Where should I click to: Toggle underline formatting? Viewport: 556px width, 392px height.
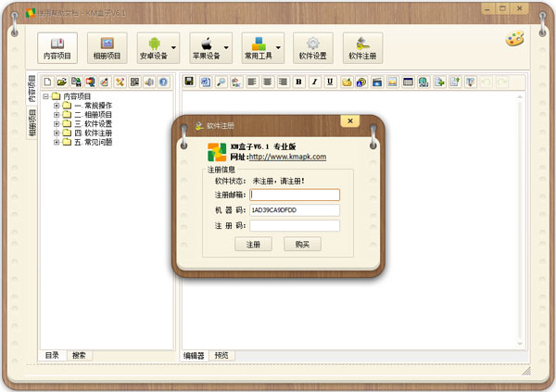click(x=330, y=82)
